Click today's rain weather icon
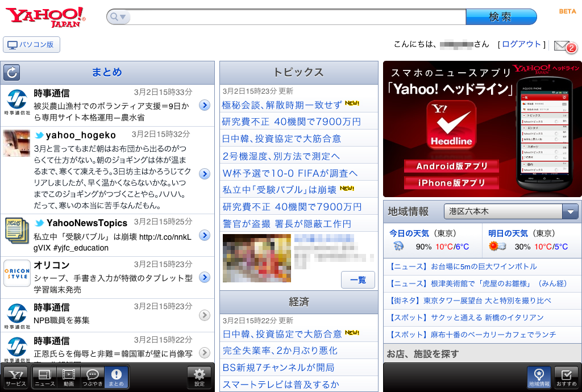 tap(398, 246)
